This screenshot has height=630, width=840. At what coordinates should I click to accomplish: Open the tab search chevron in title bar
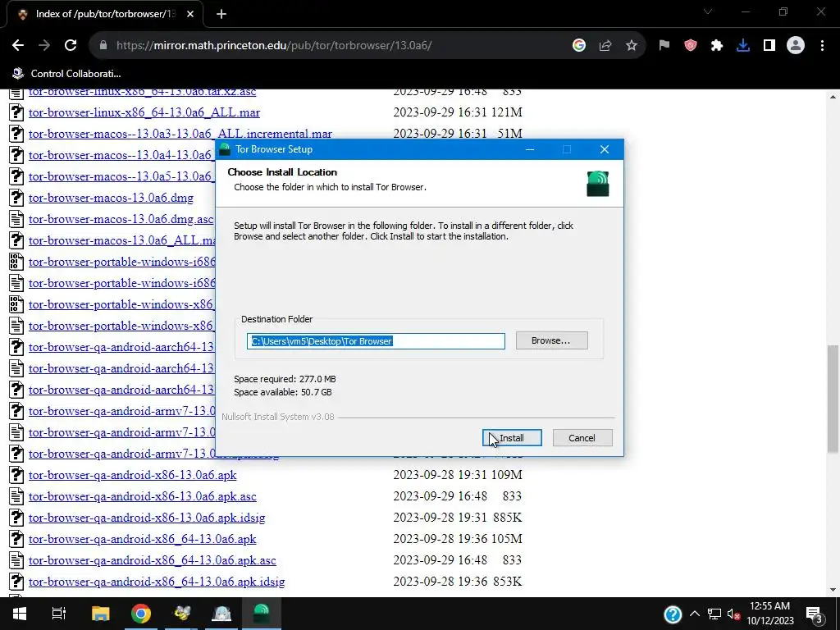(708, 11)
